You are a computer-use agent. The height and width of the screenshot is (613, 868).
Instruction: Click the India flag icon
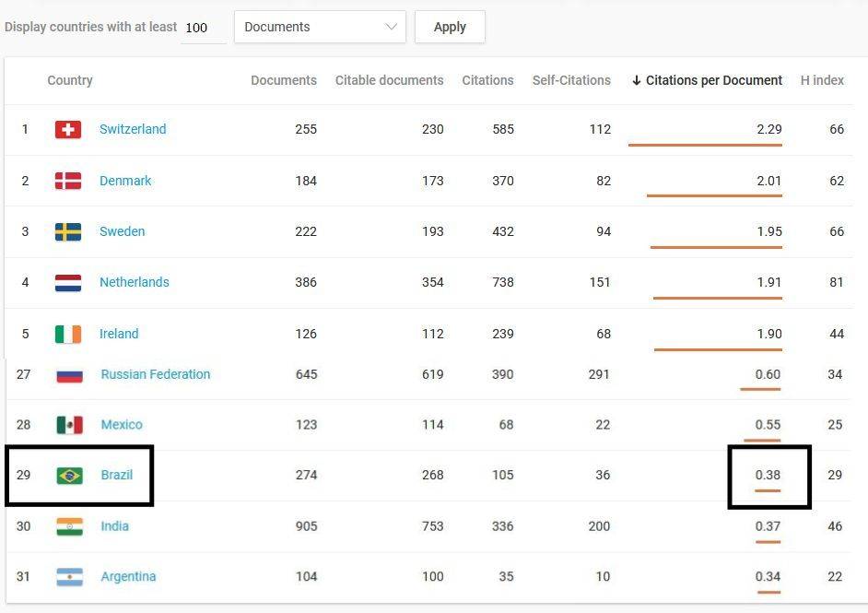(69, 526)
